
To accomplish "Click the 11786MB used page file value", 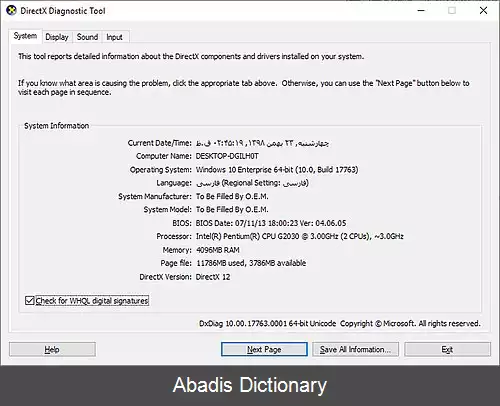I will click(x=251, y=263).
